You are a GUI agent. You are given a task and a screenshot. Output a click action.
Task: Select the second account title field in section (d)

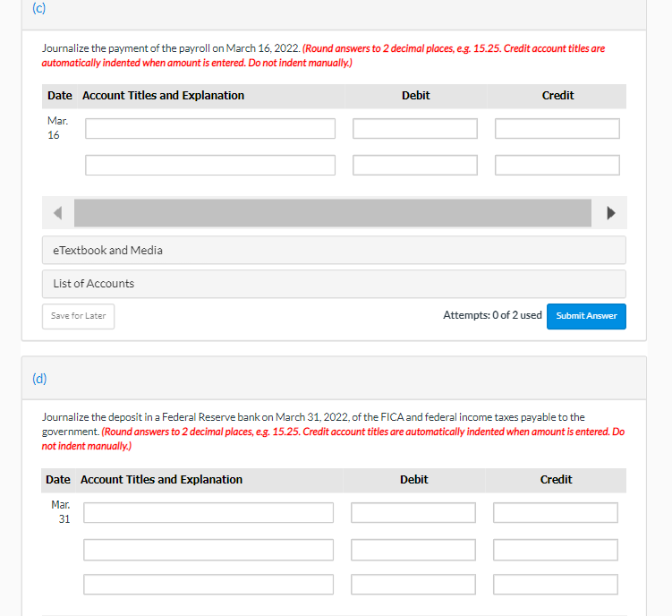point(208,550)
